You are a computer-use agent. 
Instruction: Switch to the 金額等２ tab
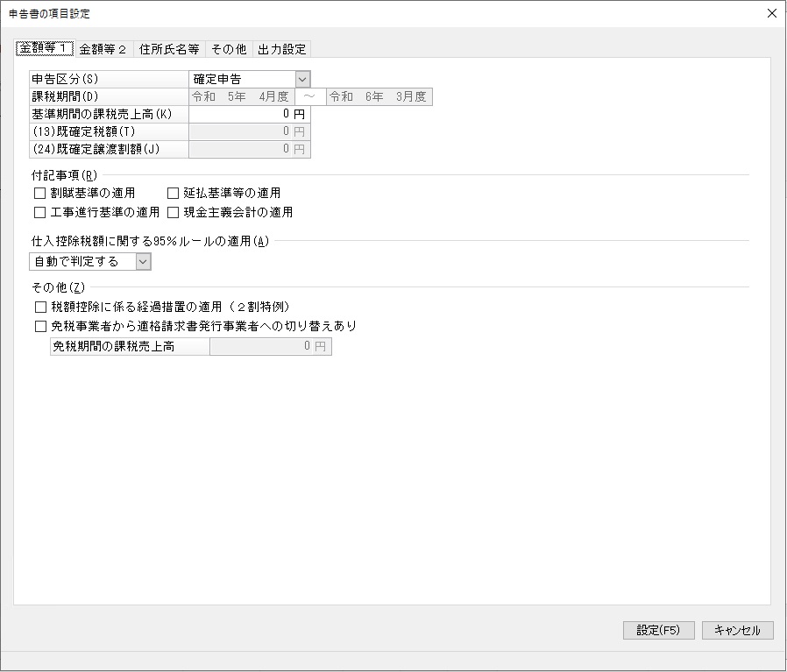click(x=103, y=49)
